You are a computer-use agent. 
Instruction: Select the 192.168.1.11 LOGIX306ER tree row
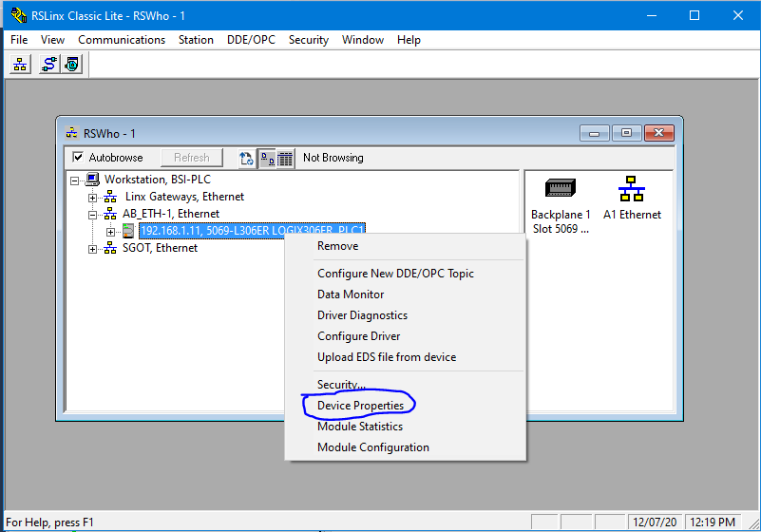pyautogui.click(x=253, y=231)
